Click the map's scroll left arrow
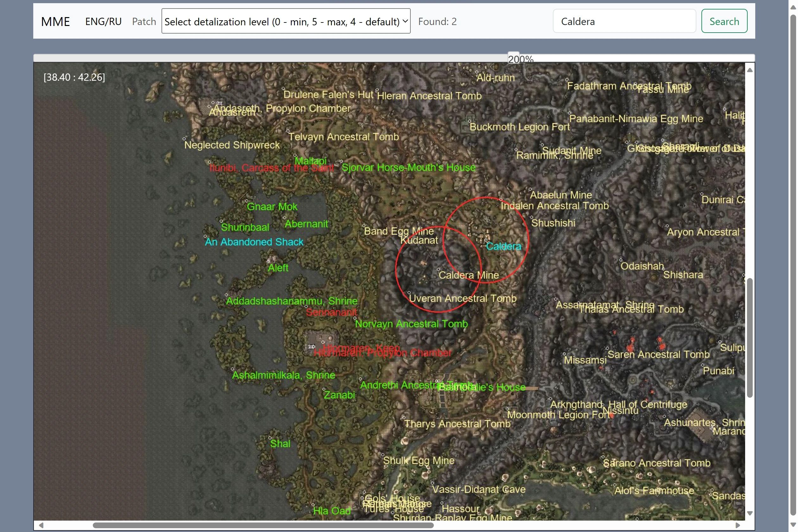Image resolution: width=798 pixels, height=532 pixels. [41, 525]
